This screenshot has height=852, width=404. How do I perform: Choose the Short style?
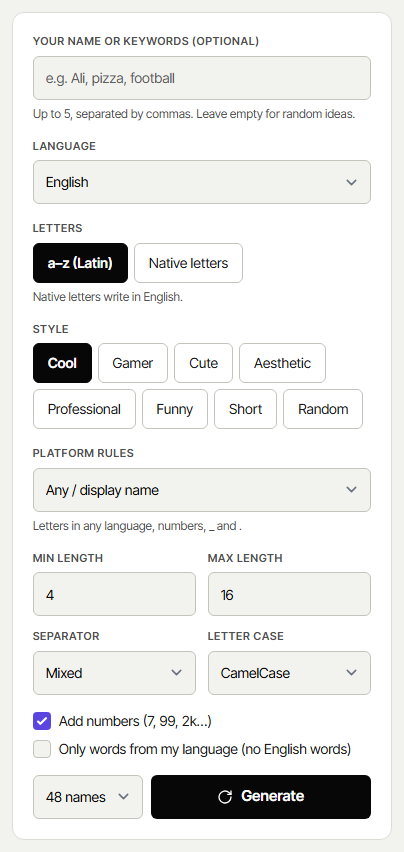coord(245,409)
